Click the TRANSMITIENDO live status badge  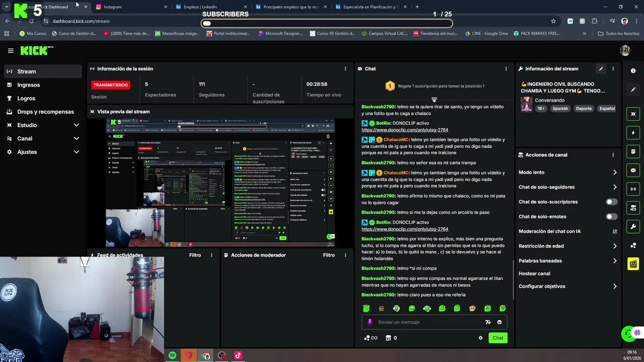[x=111, y=85]
